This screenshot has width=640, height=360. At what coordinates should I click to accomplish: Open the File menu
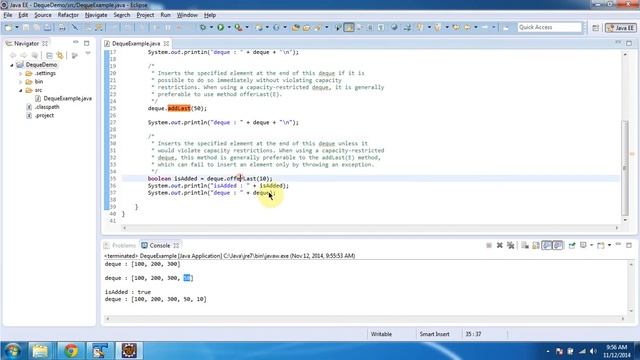click(8, 15)
